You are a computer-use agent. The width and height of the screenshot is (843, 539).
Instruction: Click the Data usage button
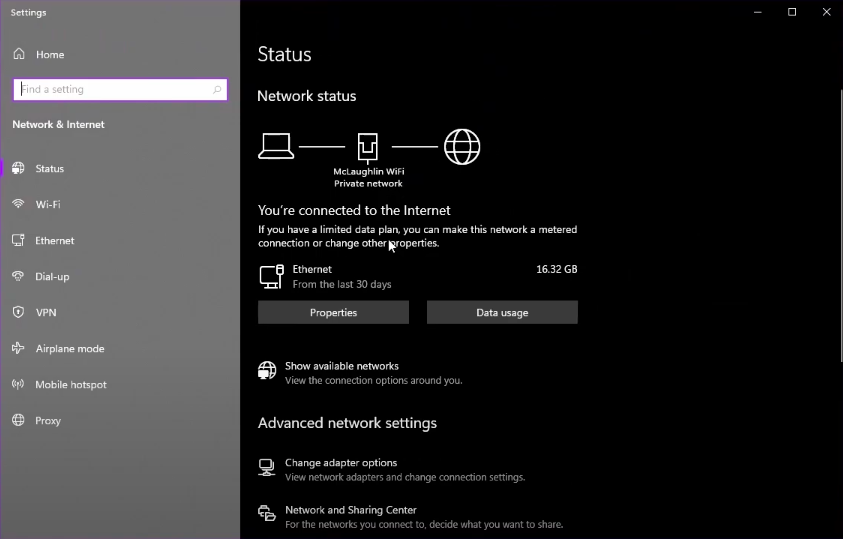(502, 312)
